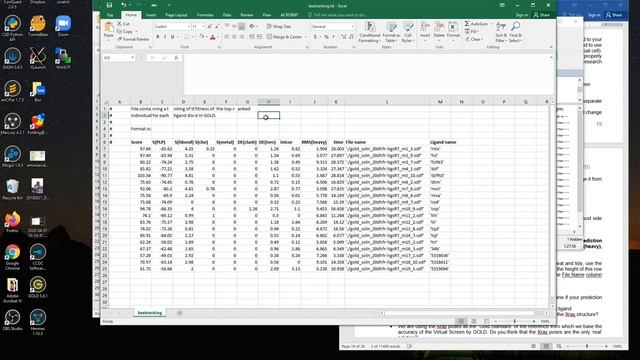This screenshot has height=360, width=640.
Task: Click Share button in Word window
Action: coord(614,15)
